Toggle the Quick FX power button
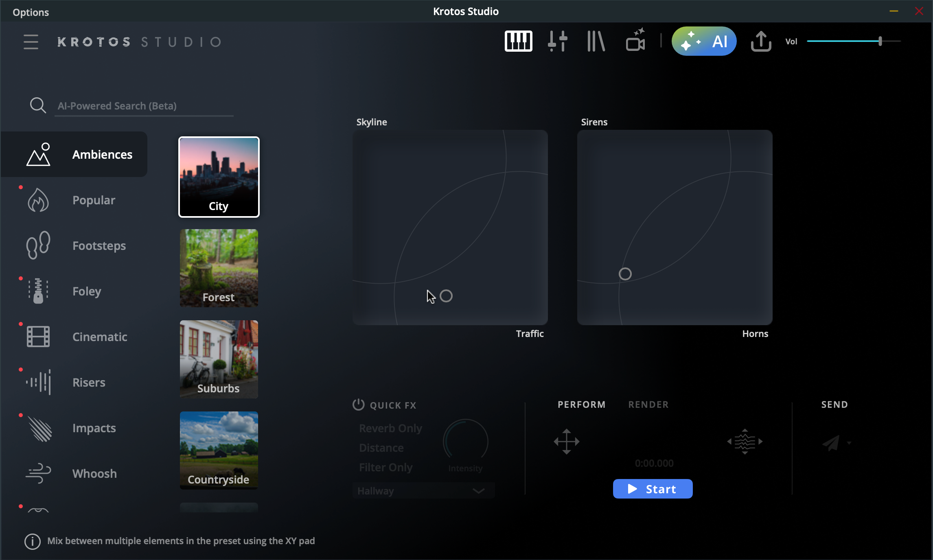The height and width of the screenshot is (560, 933). [358, 405]
